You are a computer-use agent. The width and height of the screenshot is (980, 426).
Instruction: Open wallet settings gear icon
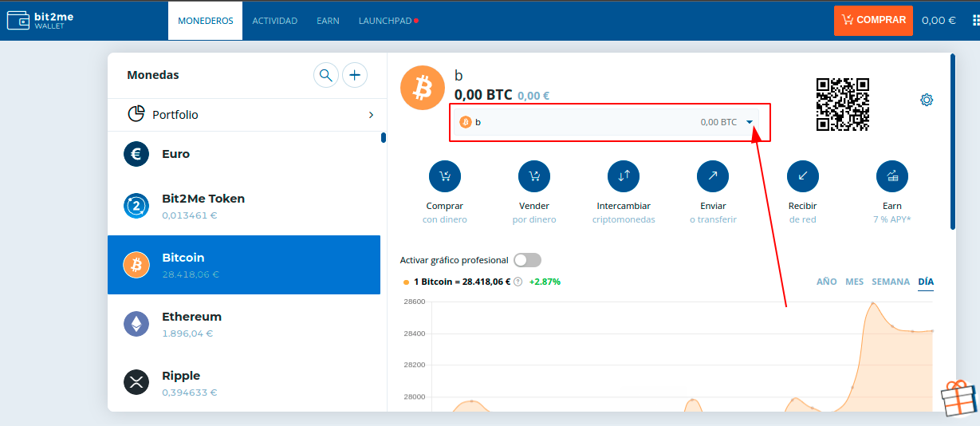(927, 100)
